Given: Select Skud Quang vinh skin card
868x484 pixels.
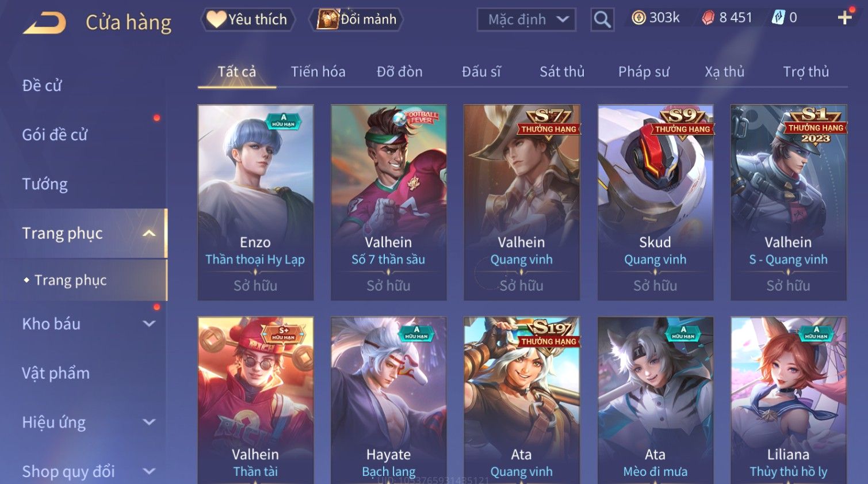Looking at the screenshot, I should (655, 203).
